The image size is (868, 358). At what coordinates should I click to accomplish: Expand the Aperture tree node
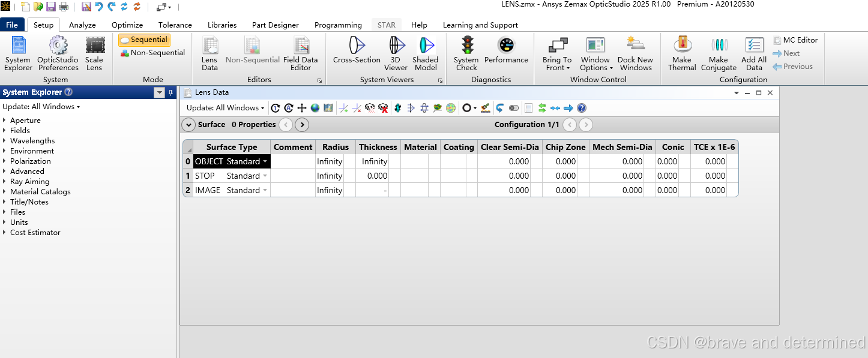[4, 121]
